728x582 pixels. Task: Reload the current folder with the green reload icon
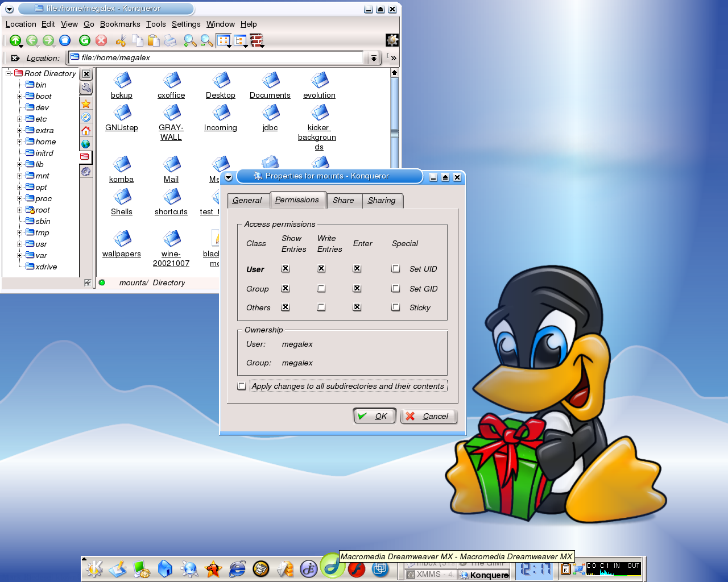coord(85,40)
